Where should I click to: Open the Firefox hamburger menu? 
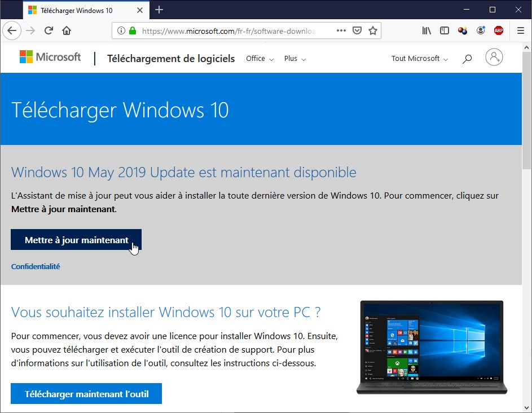[521, 30]
